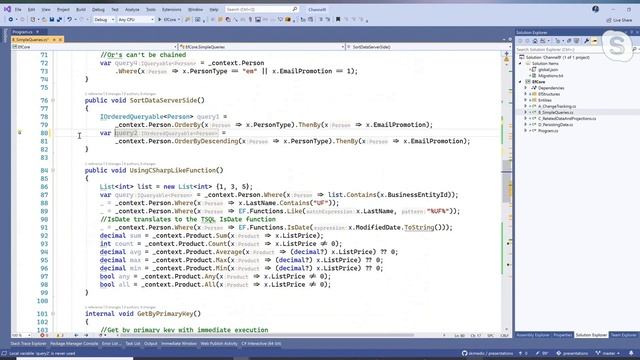Viewport: 640px width, 360px height.
Task: Open the Output window tab
Action: (x=151, y=344)
